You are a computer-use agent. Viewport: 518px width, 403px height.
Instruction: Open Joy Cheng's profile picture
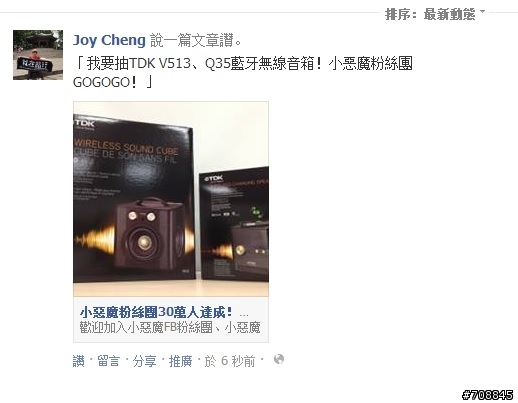[38, 55]
